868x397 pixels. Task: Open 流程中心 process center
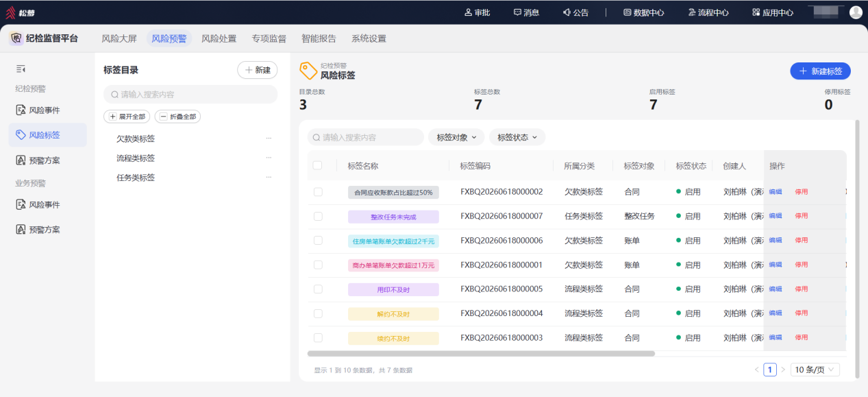708,12
